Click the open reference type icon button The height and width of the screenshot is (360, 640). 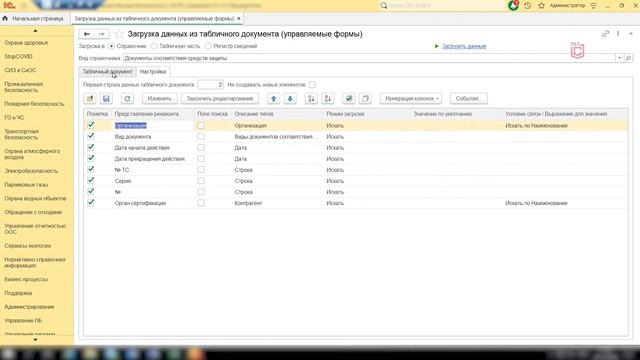click(628, 58)
